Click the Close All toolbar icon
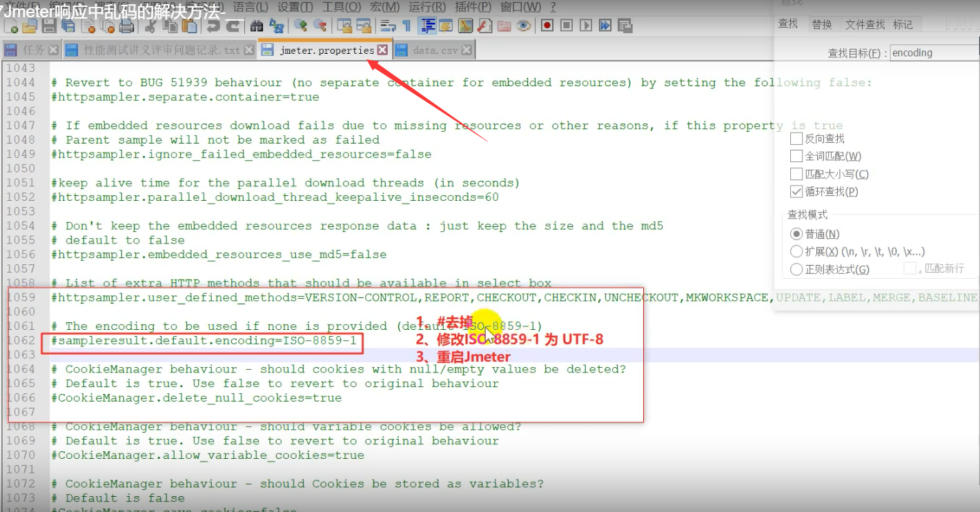This screenshot has height=512, width=980. click(108, 26)
